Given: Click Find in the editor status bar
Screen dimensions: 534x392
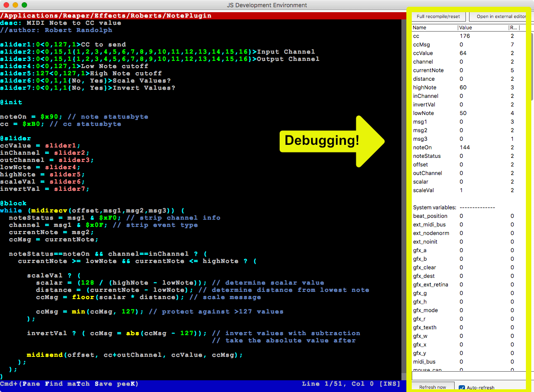Looking at the screenshot, I should [54, 383].
